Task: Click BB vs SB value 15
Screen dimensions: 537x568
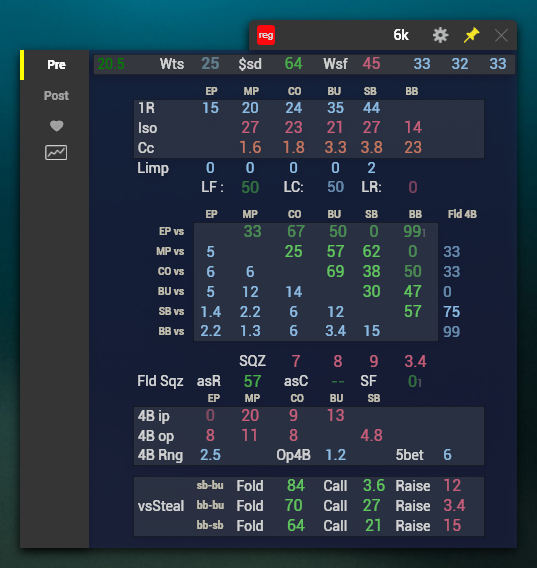Action: (x=371, y=331)
